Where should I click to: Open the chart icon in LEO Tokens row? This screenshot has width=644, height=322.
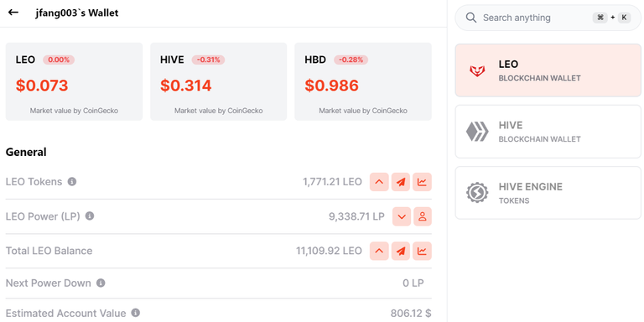click(423, 182)
